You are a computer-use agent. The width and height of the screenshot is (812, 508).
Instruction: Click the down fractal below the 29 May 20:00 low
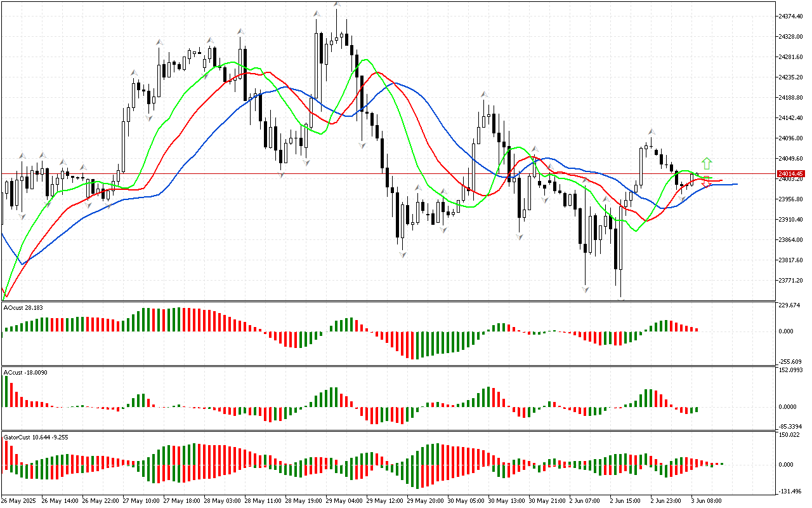click(443, 229)
